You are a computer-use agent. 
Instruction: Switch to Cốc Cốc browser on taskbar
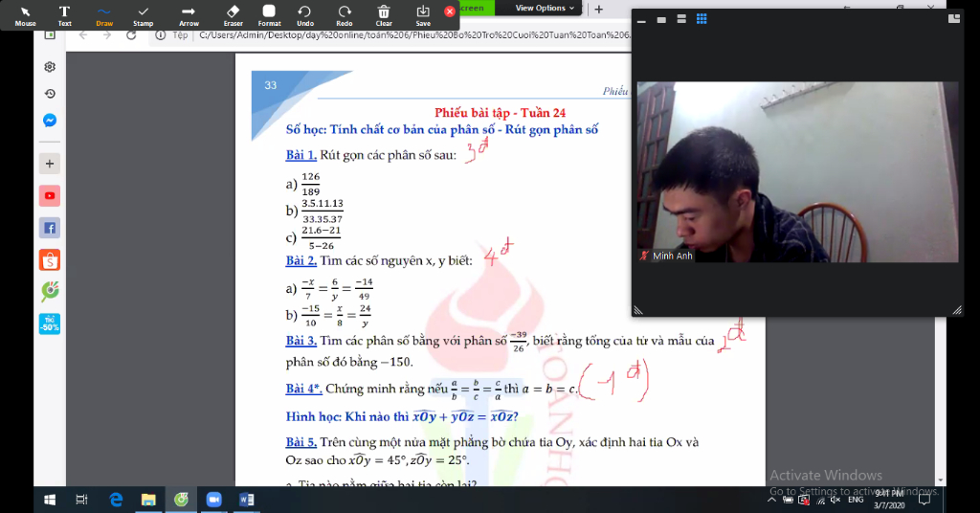[x=181, y=500]
